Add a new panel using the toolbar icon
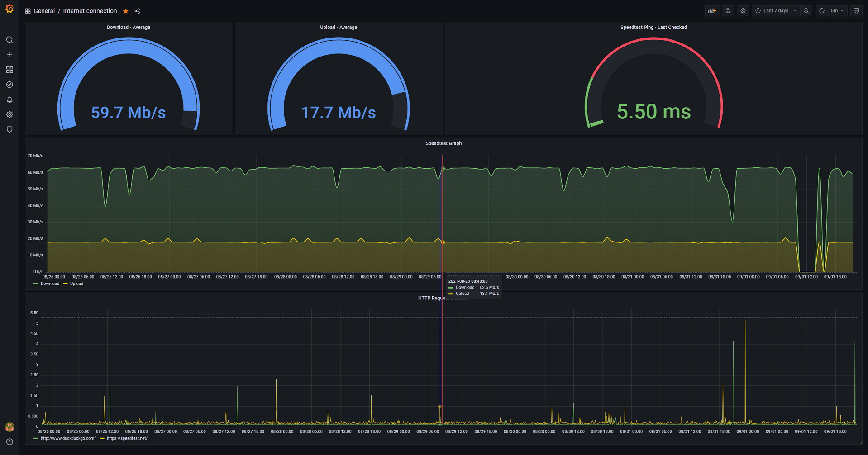 pyautogui.click(x=712, y=10)
